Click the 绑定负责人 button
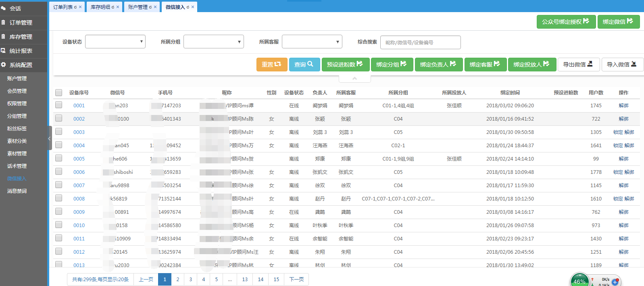The image size is (644, 286). point(438,65)
